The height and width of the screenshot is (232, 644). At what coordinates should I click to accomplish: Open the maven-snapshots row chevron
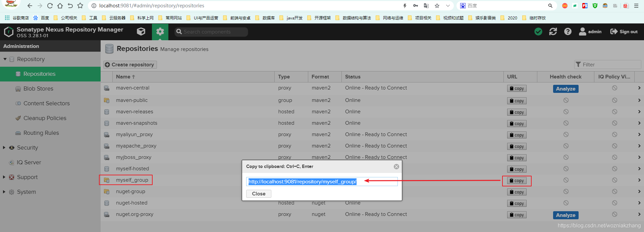[x=639, y=123]
